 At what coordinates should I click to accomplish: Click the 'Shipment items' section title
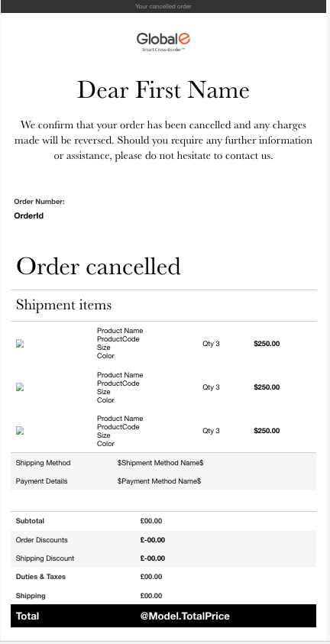63,305
